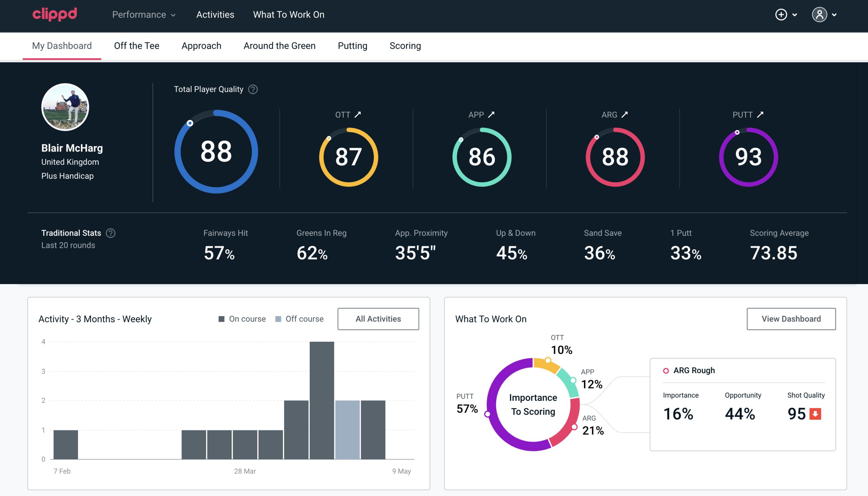Click the OTT upward trend arrow icon
This screenshot has height=496, width=868.
358,114
